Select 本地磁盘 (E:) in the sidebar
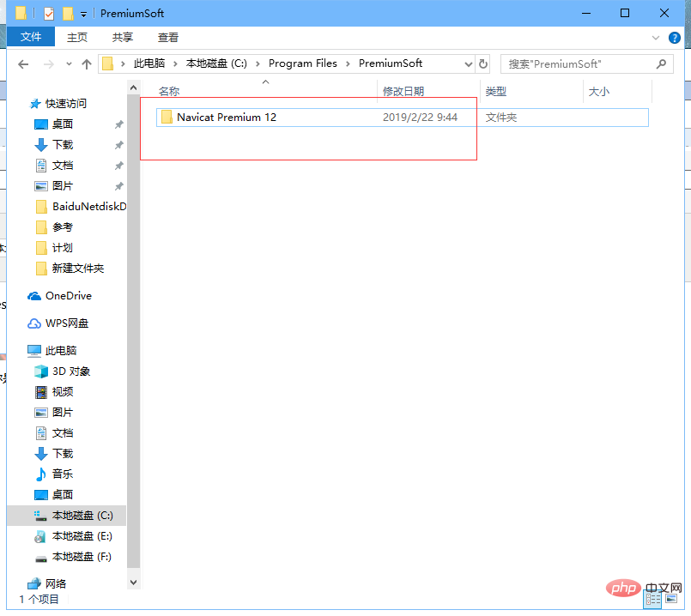The width and height of the screenshot is (691, 616). point(82,536)
